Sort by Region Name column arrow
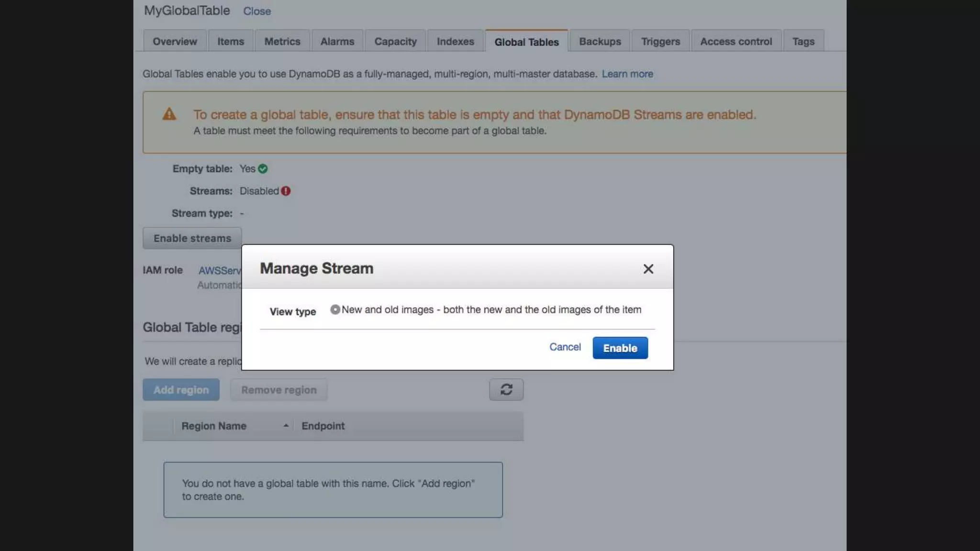This screenshot has width=980, height=551. pos(286,426)
